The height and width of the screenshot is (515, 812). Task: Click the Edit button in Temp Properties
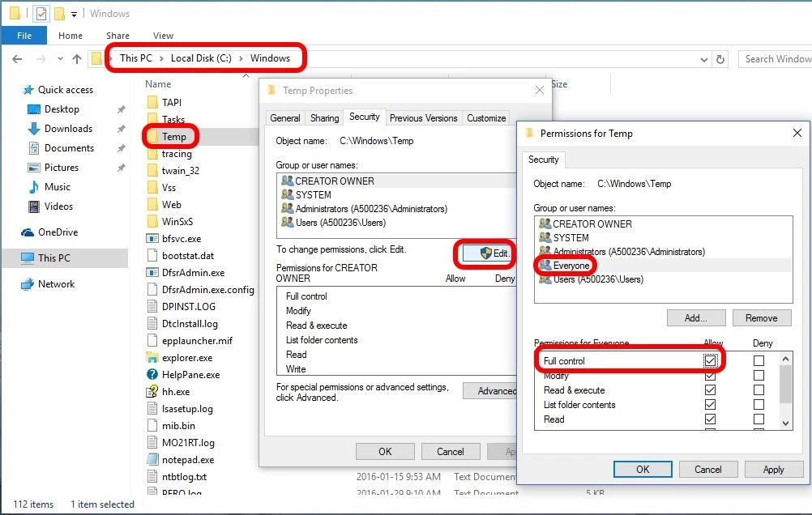click(x=488, y=253)
